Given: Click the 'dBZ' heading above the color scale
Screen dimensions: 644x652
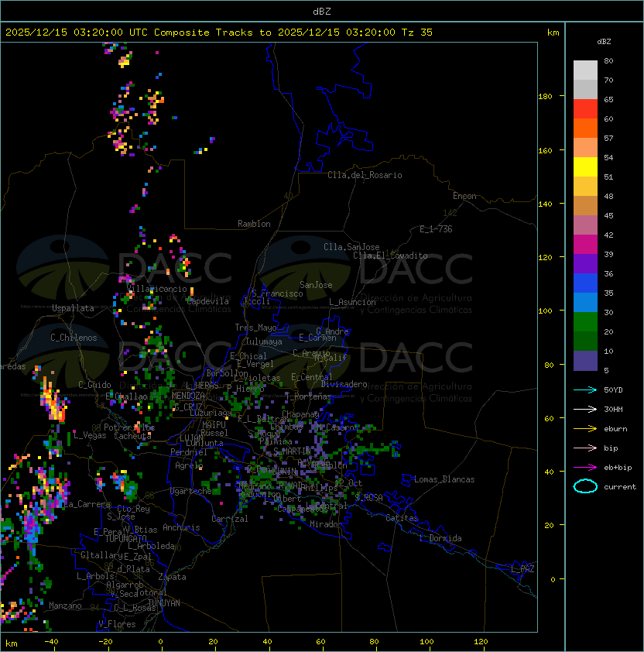Looking at the screenshot, I should pyautogui.click(x=604, y=42).
